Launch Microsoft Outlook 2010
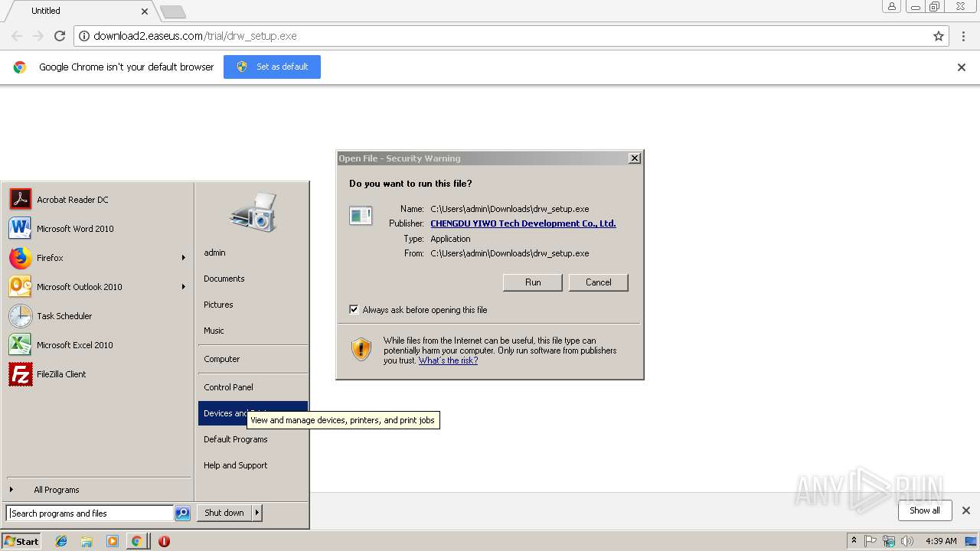This screenshot has width=980, height=551. click(97, 287)
